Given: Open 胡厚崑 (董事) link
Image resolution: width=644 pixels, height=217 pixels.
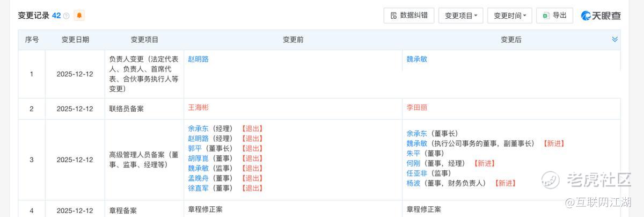Looking at the screenshot, I should click(198, 158).
